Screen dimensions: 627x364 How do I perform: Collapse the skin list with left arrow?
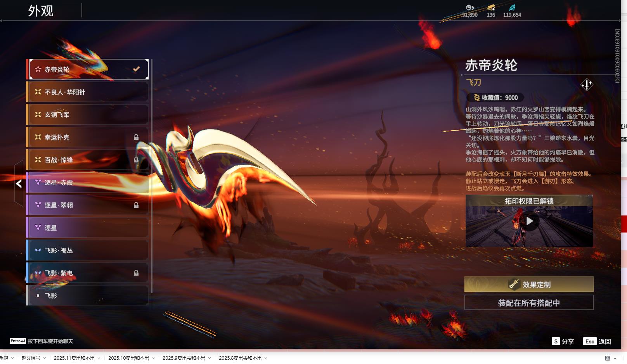point(19,184)
